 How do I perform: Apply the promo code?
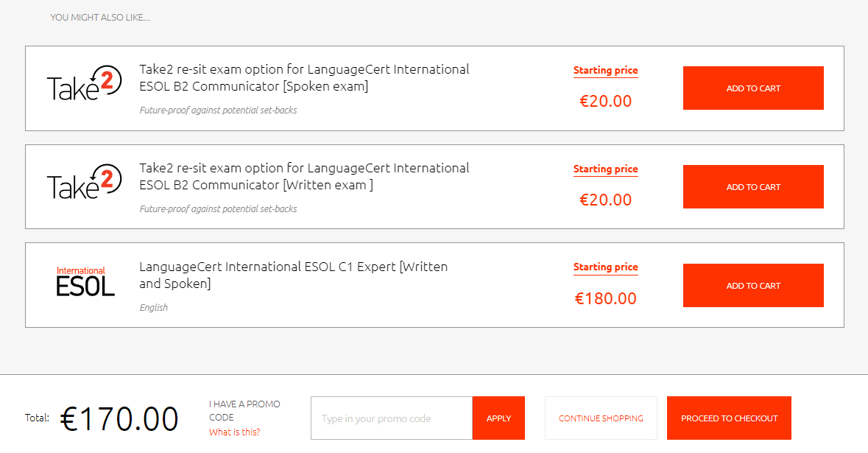pyautogui.click(x=498, y=418)
